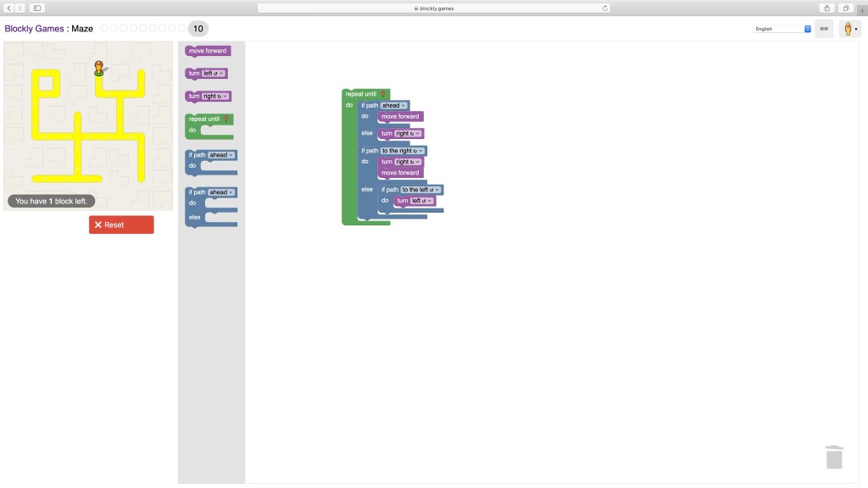The width and height of the screenshot is (868, 488).
Task: Expand workspace 'to the right' path dropdown
Action: pyautogui.click(x=403, y=151)
